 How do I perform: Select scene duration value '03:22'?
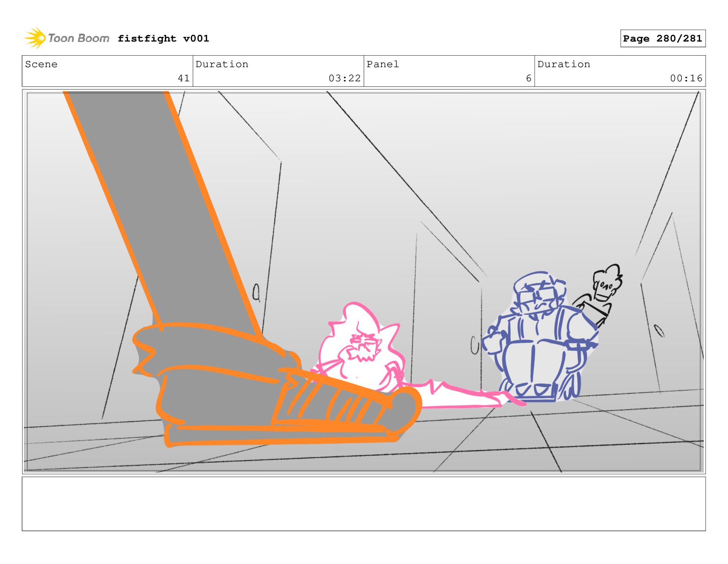coord(345,78)
